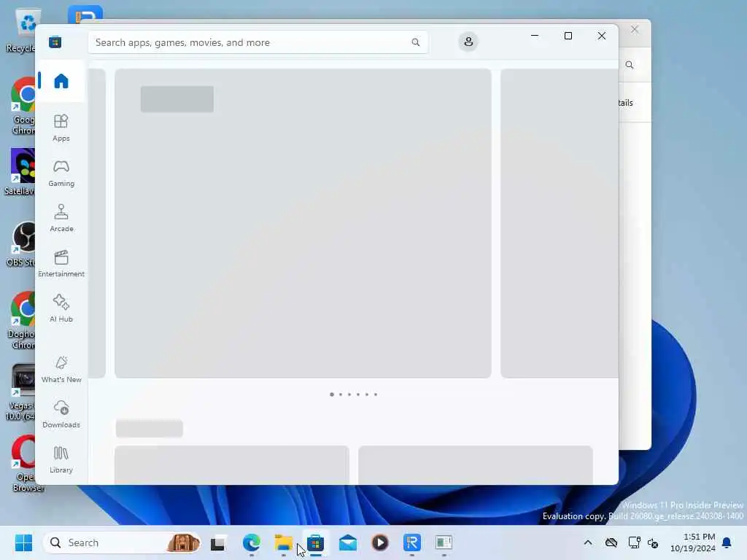Select the Satellav desktop shortcut
This screenshot has width=747, height=560.
(20, 172)
